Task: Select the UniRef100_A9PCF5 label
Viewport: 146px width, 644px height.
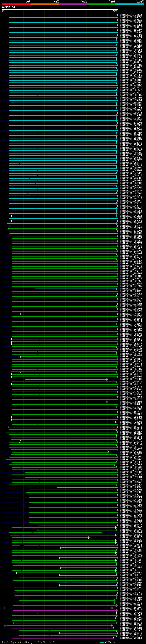Action: [131, 50]
